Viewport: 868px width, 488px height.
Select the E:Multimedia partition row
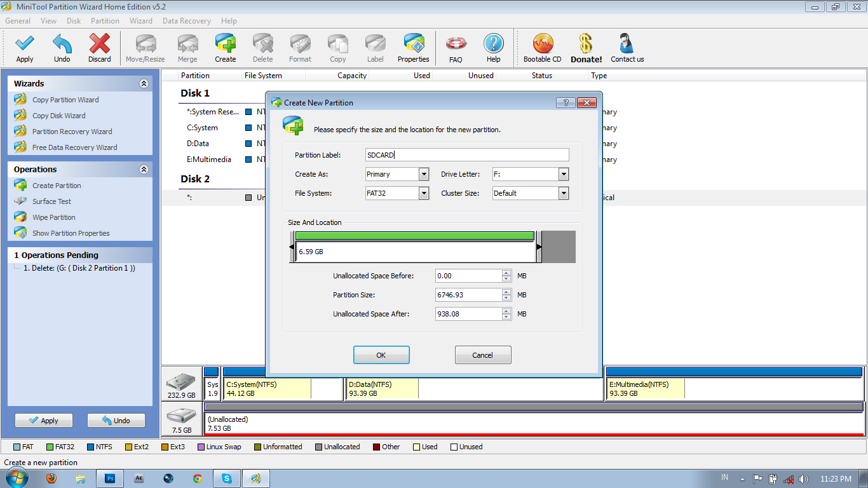point(513,159)
